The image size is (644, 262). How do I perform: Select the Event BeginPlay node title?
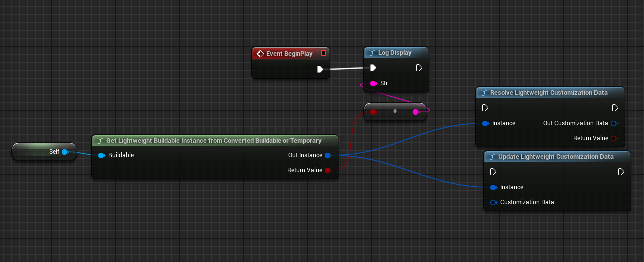coord(289,54)
